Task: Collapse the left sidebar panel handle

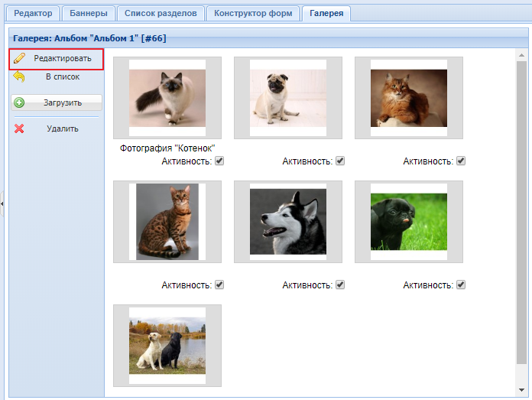Action: point(2,204)
